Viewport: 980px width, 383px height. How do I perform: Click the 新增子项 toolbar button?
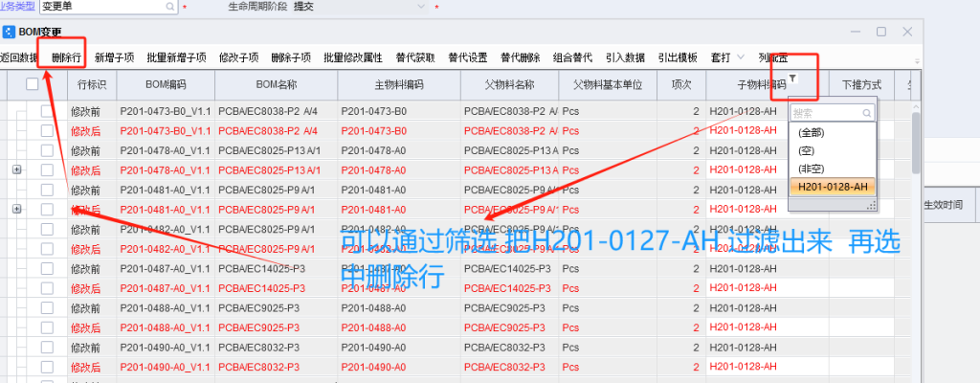[x=115, y=57]
